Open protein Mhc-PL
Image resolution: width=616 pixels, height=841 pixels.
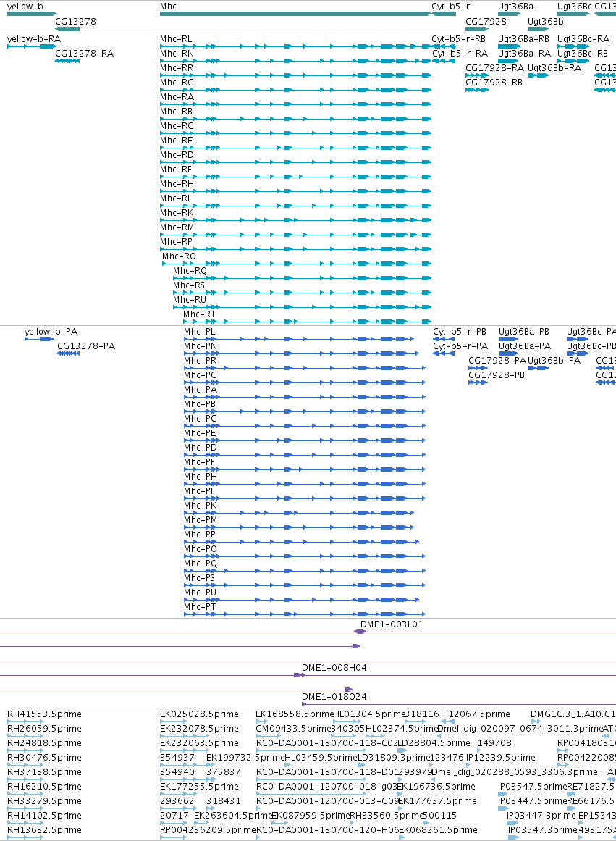click(200, 332)
